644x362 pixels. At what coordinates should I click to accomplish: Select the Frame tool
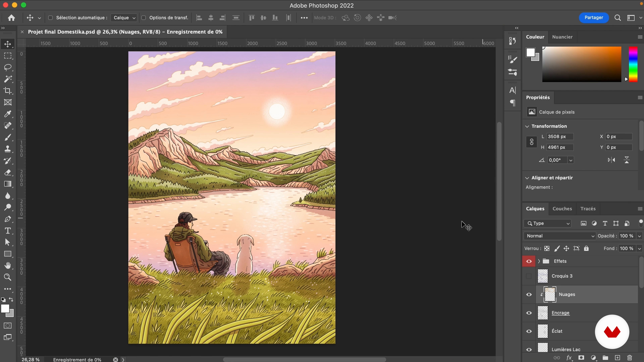(8, 102)
